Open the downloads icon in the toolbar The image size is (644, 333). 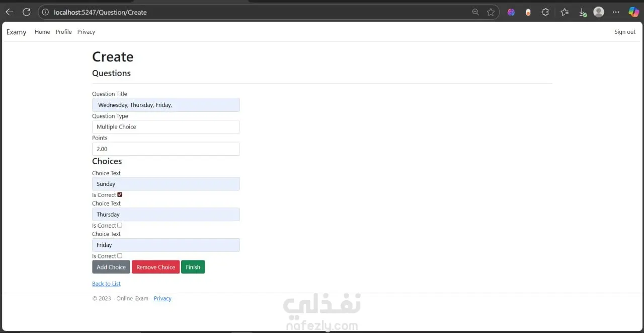(582, 13)
